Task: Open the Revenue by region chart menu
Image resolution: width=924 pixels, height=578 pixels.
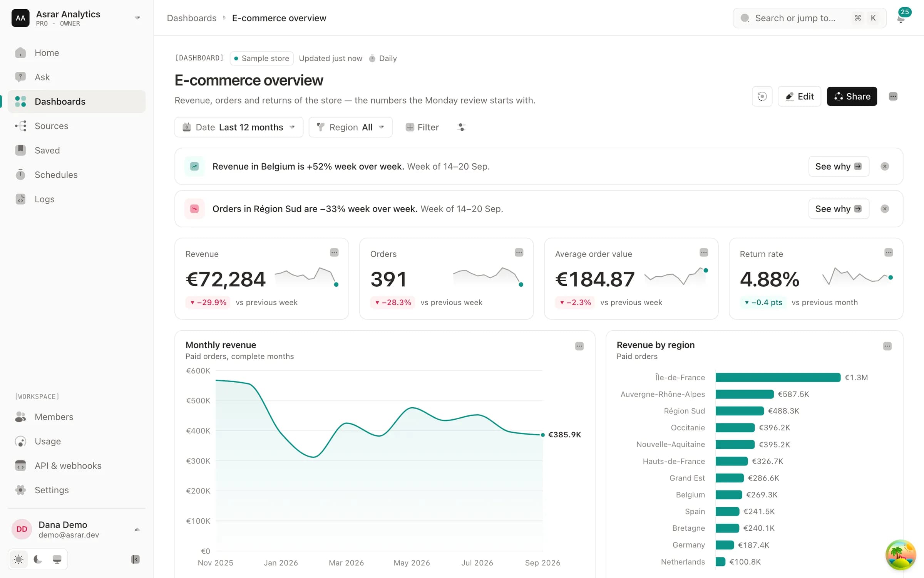Action: click(887, 346)
